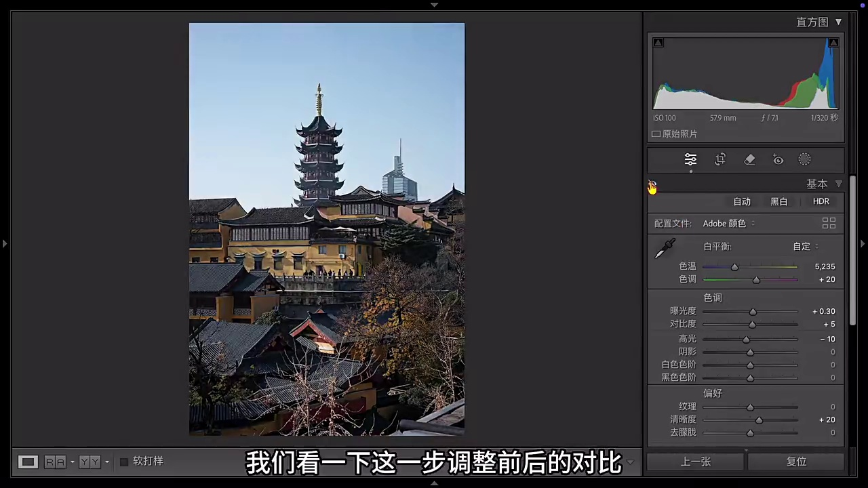Click the 1/320 秒 shutter speed text
This screenshot has width=868, height=488.
[825, 118]
